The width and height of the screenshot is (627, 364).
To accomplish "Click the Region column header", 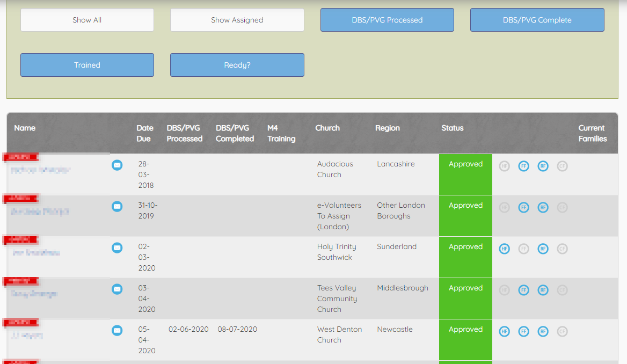I will pos(387,128).
